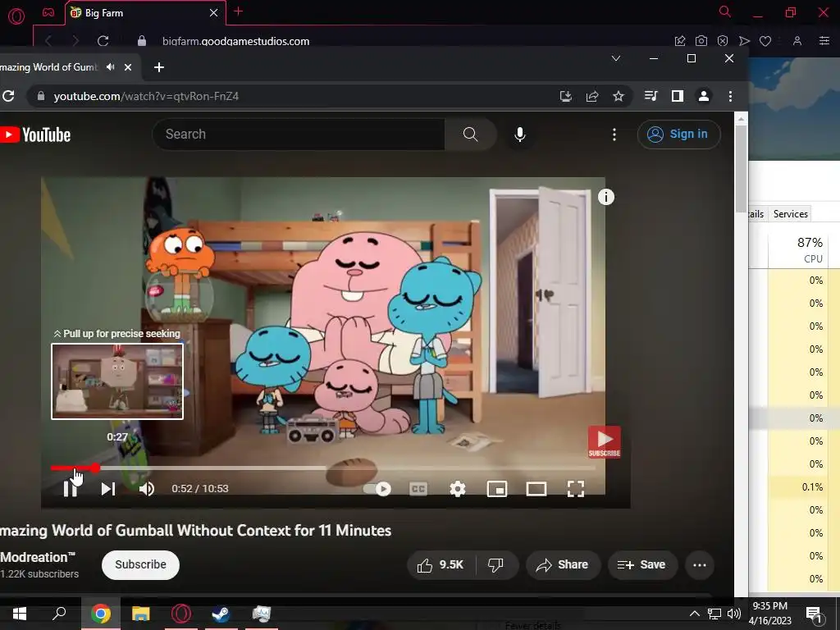
Task: Click the Sign in button
Action: [678, 134]
